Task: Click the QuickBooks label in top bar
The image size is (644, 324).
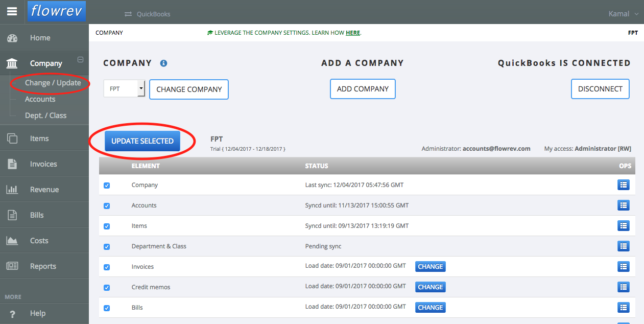Action: pos(153,14)
